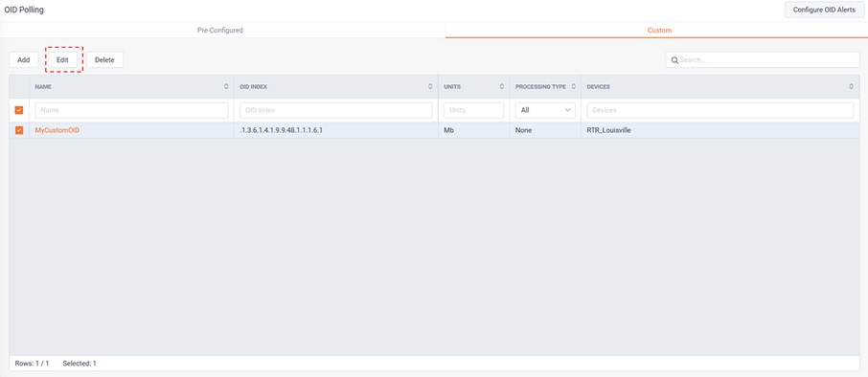868x377 pixels.
Task: Sort by Units column arrows
Action: click(x=501, y=87)
